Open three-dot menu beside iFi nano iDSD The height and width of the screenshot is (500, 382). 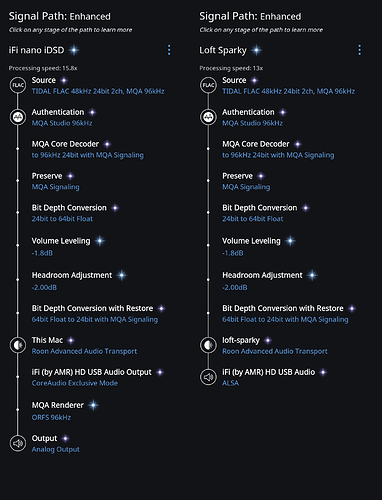coord(169,50)
